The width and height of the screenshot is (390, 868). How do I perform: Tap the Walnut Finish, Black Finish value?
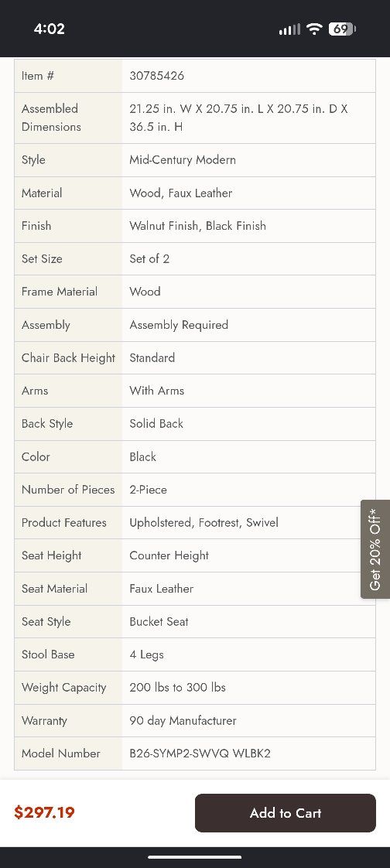tap(198, 226)
